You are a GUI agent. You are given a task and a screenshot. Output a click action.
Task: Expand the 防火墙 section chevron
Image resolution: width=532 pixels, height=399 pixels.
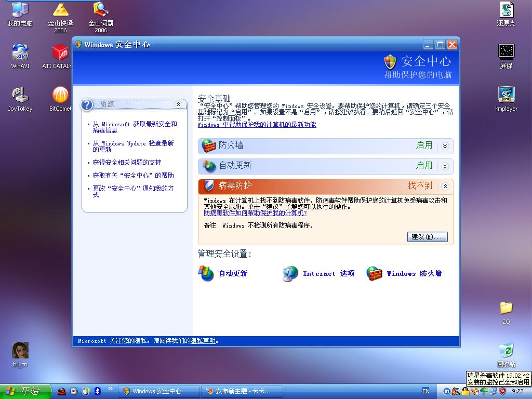[x=445, y=146]
